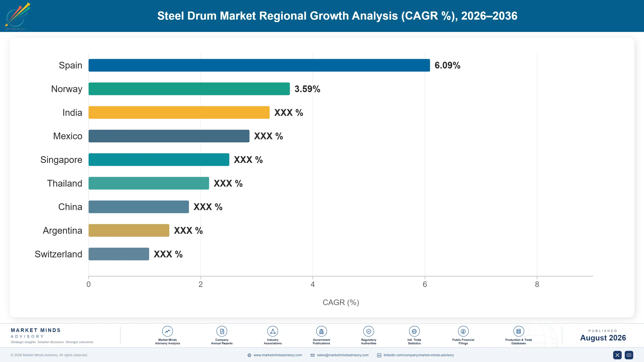This screenshot has width=644, height=362.
Task: Click the Spain axis label
Action: pos(70,65)
